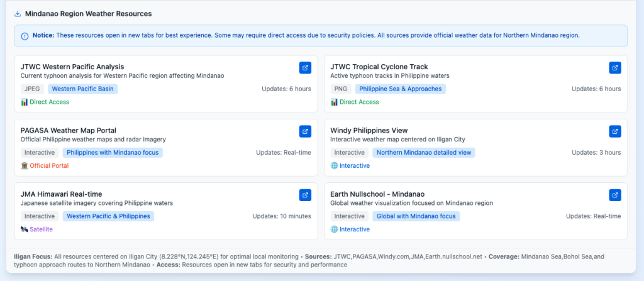Click the JTWC Western Pacific Analysis title
This screenshot has width=644, height=281.
(72, 67)
